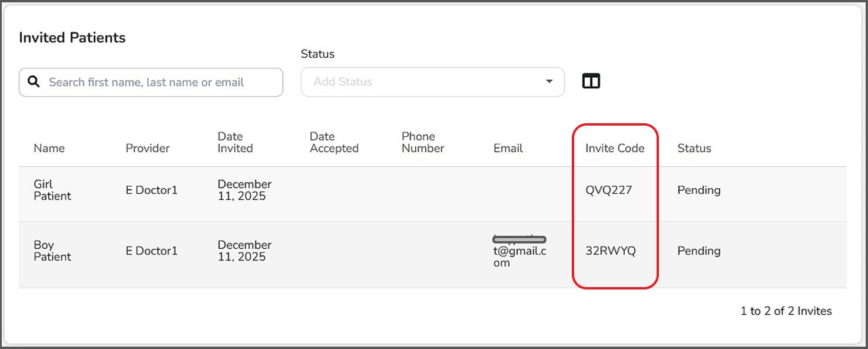Click the Date Accepted column header
This screenshot has width=868, height=349.
point(334,142)
